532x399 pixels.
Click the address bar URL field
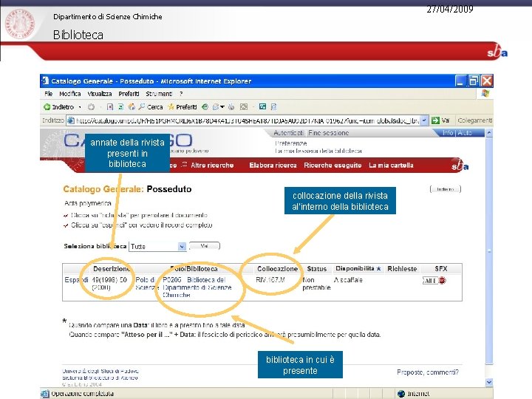point(247,120)
